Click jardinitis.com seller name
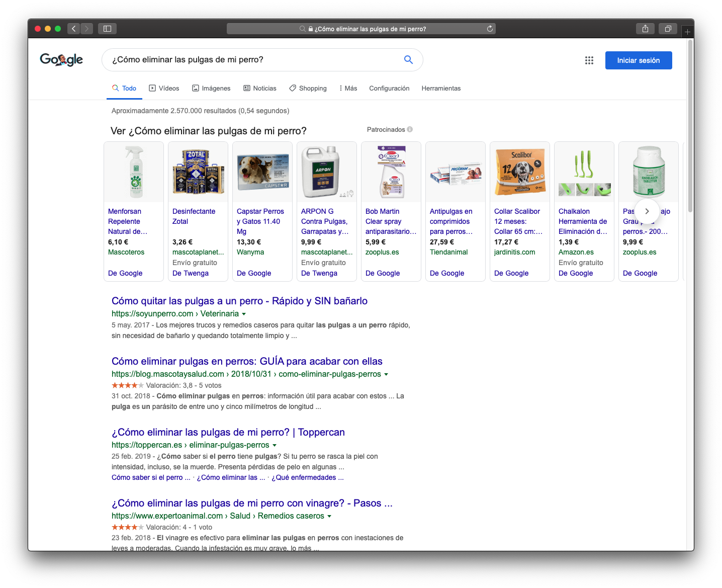This screenshot has height=588, width=722. coord(515,252)
